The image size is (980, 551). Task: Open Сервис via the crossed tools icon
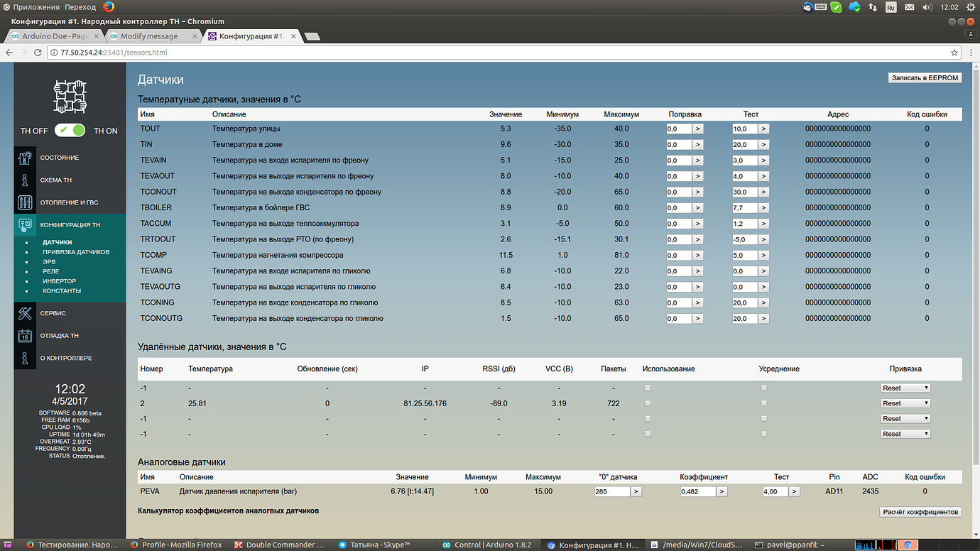tap(25, 312)
